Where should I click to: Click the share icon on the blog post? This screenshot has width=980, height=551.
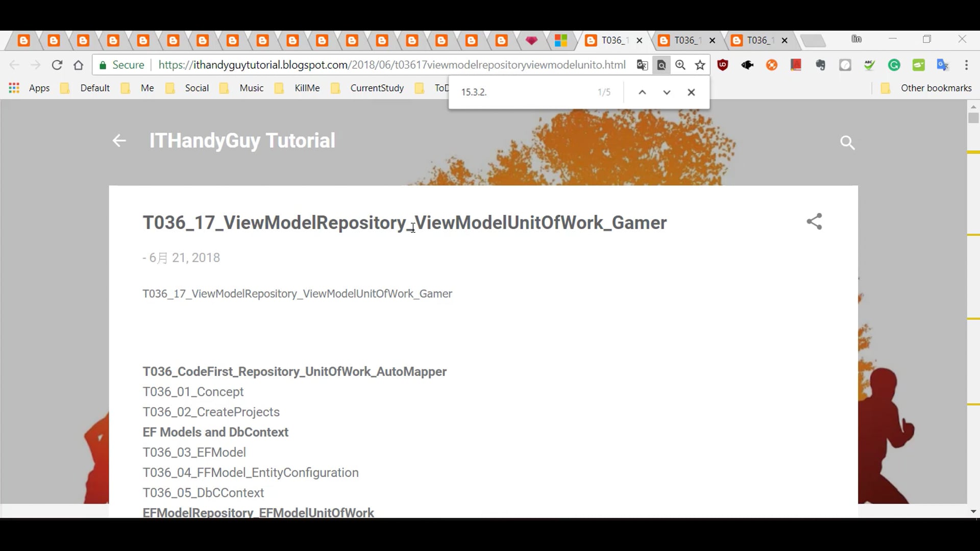tap(814, 221)
